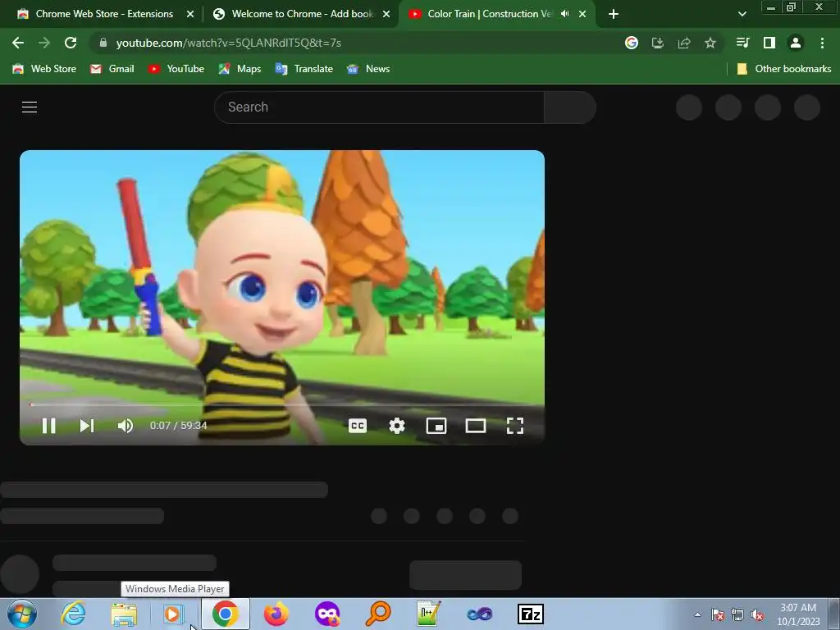Close the Chrome Web Store tab
Screen dimensions: 840x630
pyautogui.click(x=190, y=14)
